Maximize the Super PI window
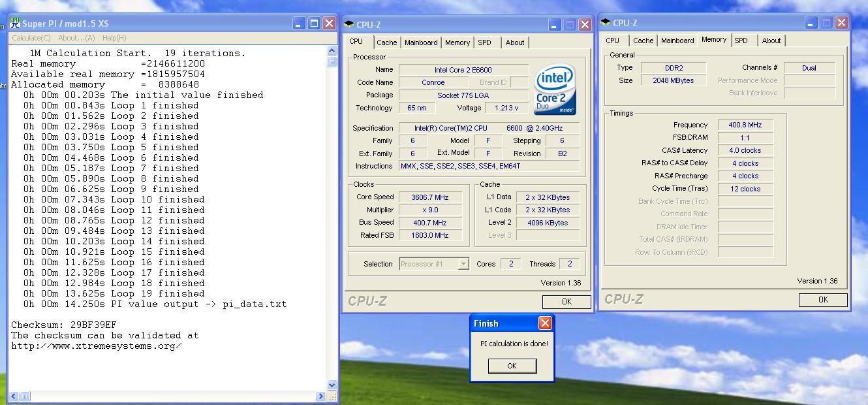This screenshot has width=868, height=405. (x=314, y=24)
